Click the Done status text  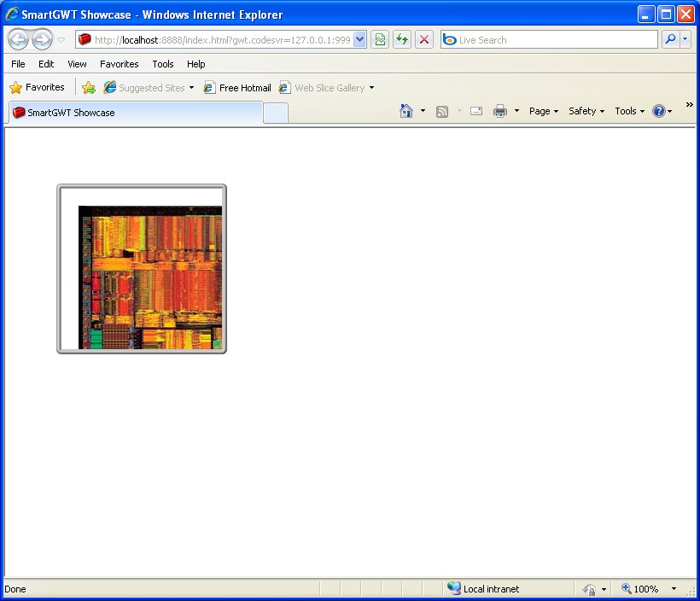pyautogui.click(x=15, y=589)
